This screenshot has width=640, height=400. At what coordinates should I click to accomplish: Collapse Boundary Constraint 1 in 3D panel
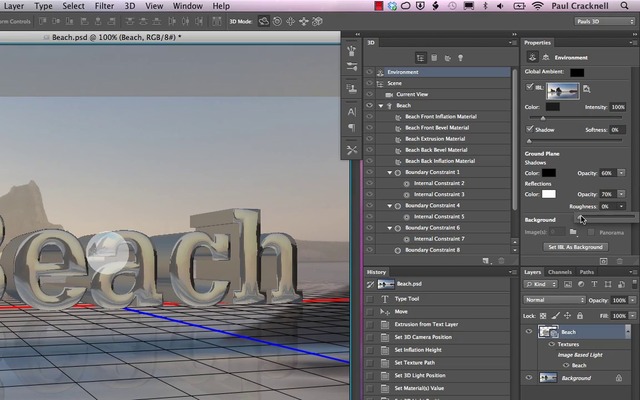390,172
